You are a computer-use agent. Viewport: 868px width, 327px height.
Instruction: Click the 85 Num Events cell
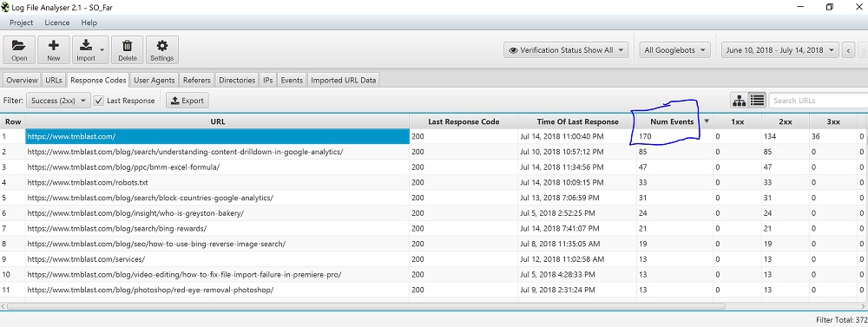tap(674, 152)
